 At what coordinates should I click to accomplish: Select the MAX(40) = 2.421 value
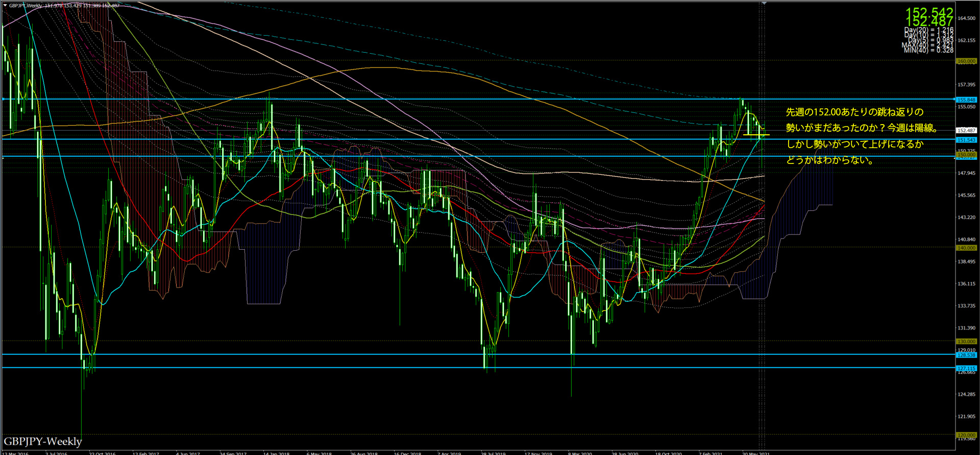pyautogui.click(x=927, y=45)
